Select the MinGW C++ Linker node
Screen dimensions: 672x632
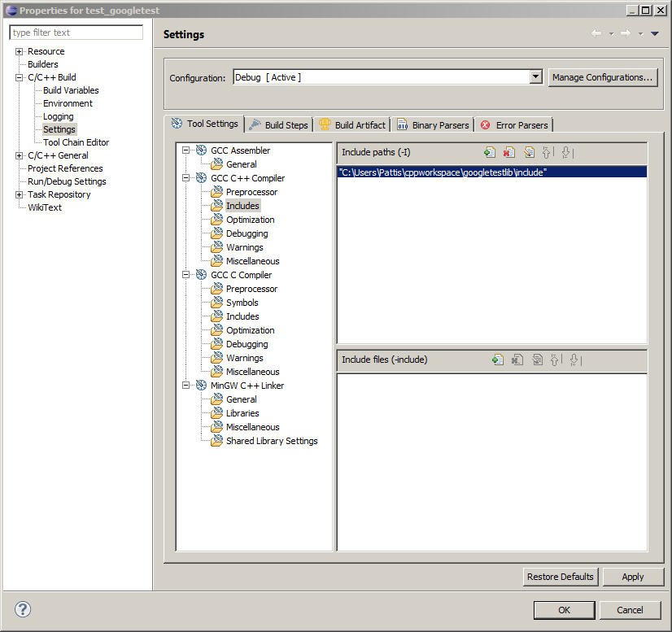click(247, 386)
